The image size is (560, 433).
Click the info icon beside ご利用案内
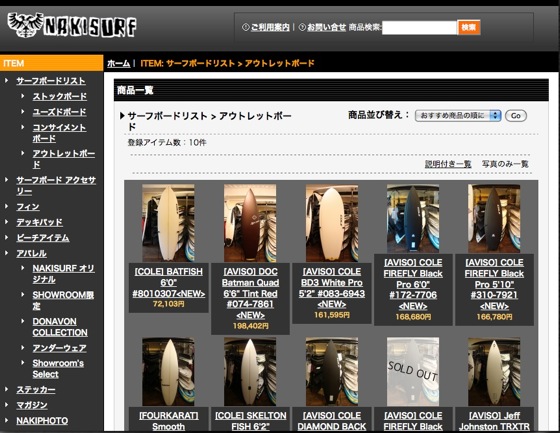(245, 27)
